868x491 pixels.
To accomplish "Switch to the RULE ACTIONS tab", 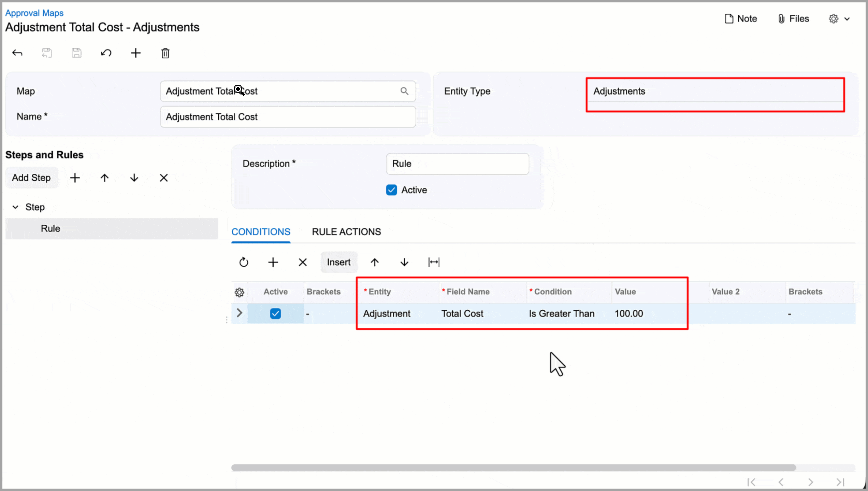I will [346, 232].
